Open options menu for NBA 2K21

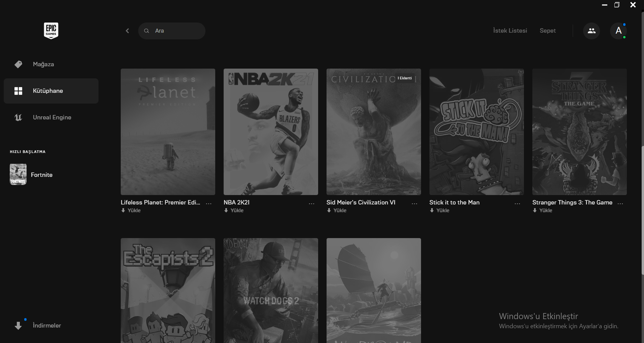coord(312,203)
